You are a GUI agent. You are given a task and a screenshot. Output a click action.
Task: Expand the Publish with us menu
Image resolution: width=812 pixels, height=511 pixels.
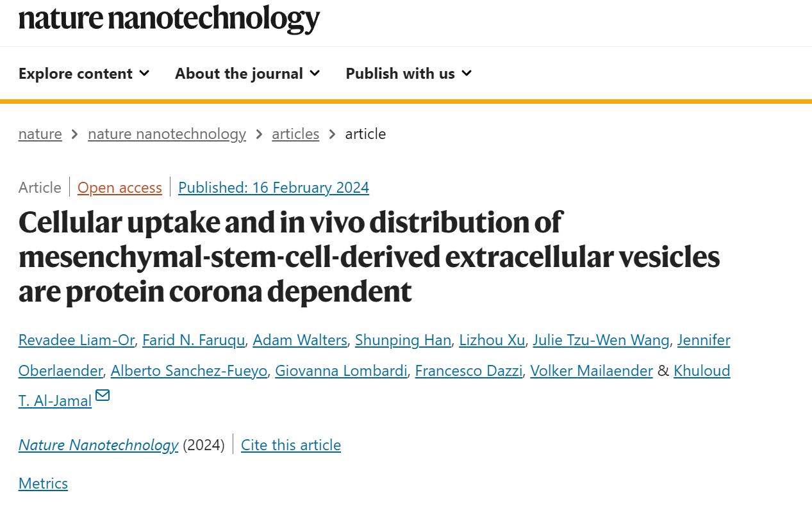(409, 74)
